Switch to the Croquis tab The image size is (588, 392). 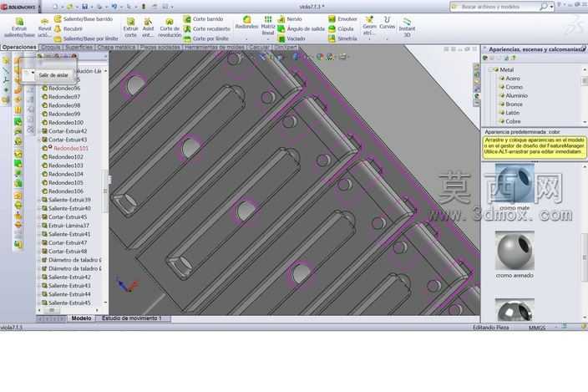[51, 48]
